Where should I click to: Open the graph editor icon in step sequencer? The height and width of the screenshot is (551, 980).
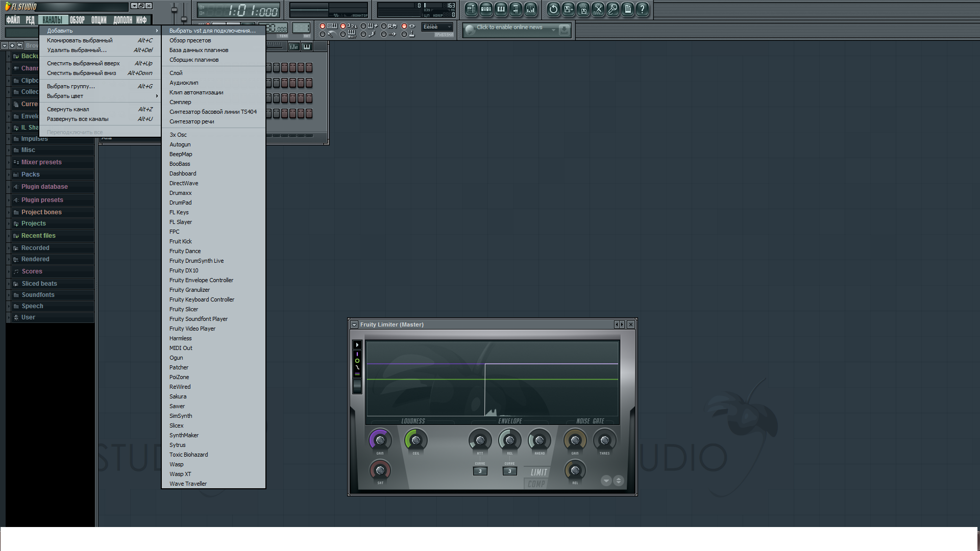(293, 47)
